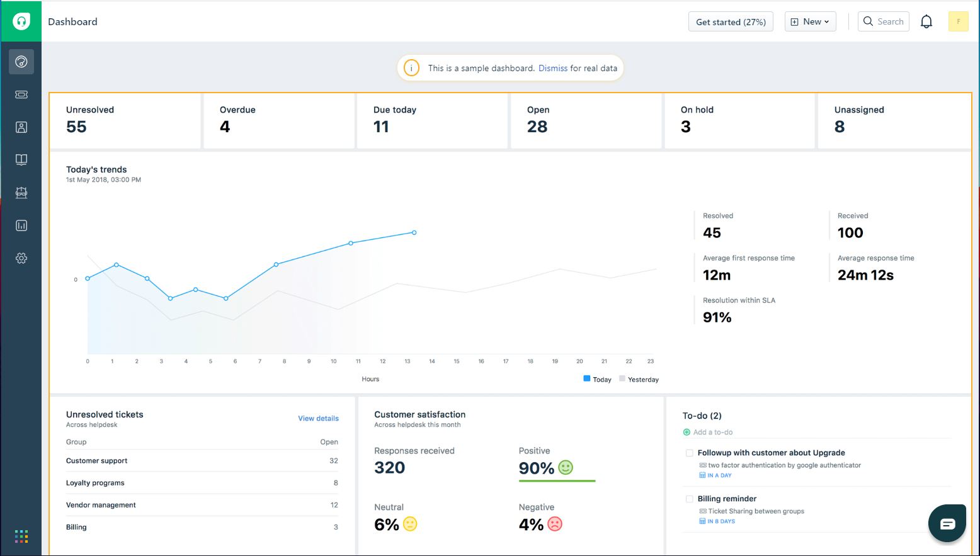Open View details for unresolved tickets
Image resolution: width=980 pixels, height=556 pixels.
[x=318, y=418]
